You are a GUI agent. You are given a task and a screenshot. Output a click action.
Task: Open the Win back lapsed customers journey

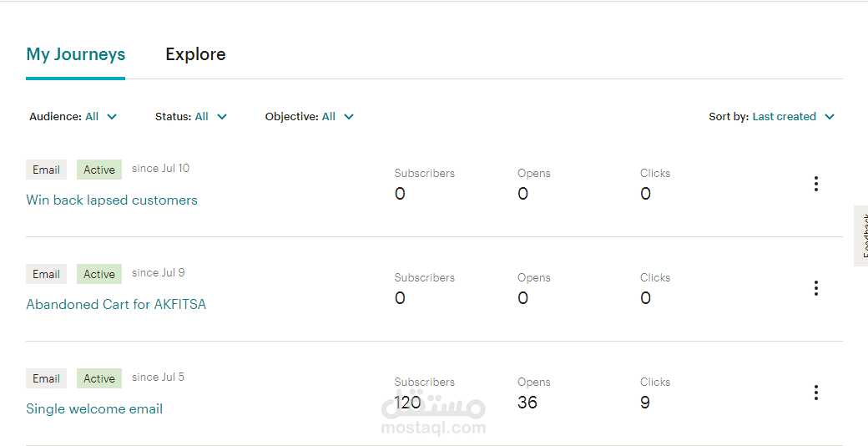click(112, 200)
